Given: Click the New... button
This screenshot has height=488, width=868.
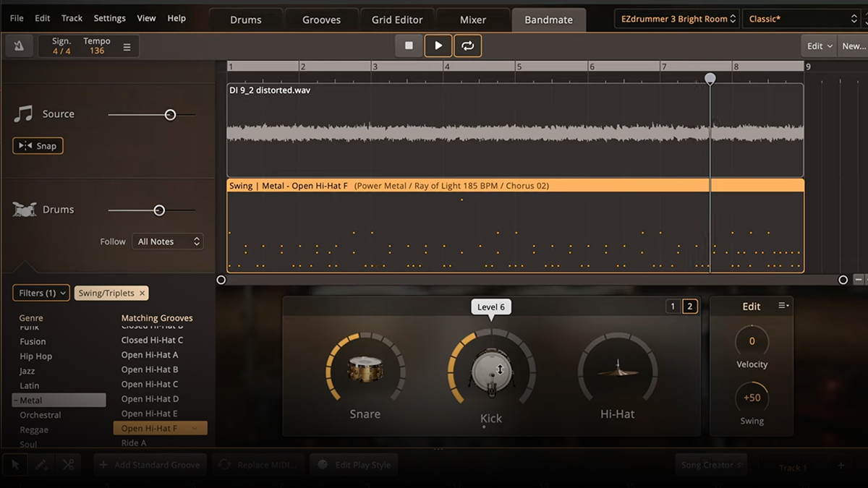Looking at the screenshot, I should pyautogui.click(x=854, y=46).
